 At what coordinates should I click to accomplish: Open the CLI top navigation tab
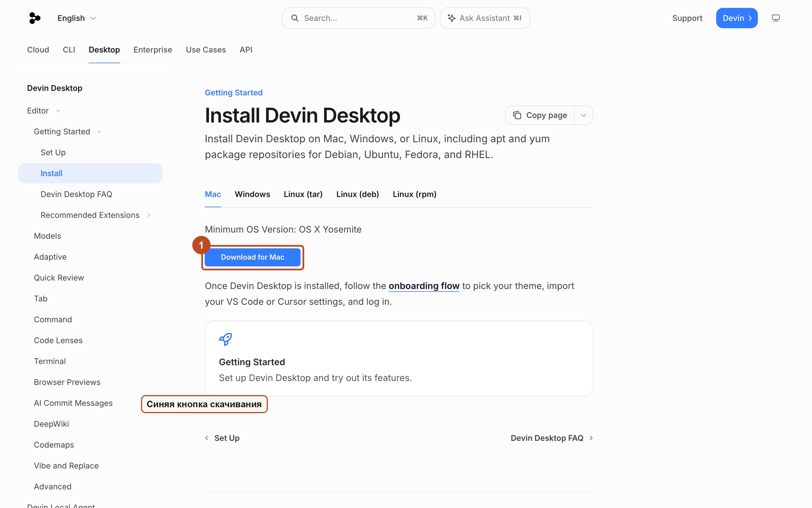coord(69,50)
